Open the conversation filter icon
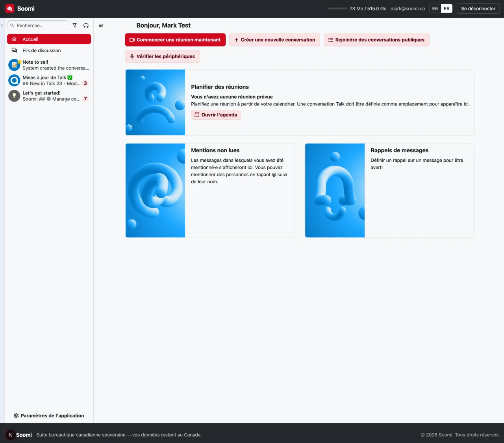Viewport: 504px width, 443px height. pyautogui.click(x=74, y=26)
